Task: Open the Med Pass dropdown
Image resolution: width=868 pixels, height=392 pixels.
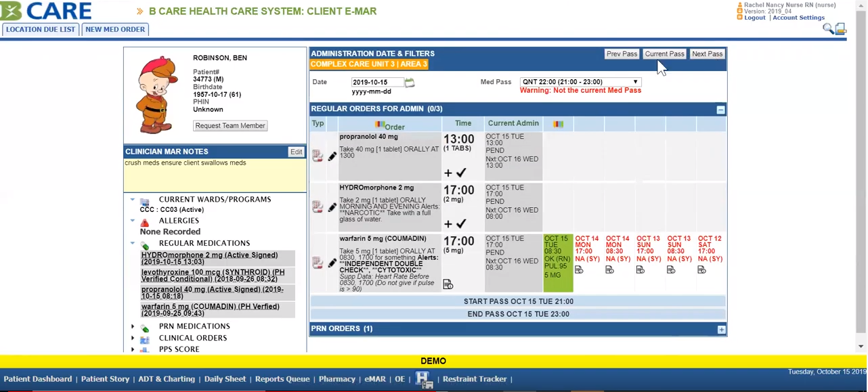Action: pos(580,82)
